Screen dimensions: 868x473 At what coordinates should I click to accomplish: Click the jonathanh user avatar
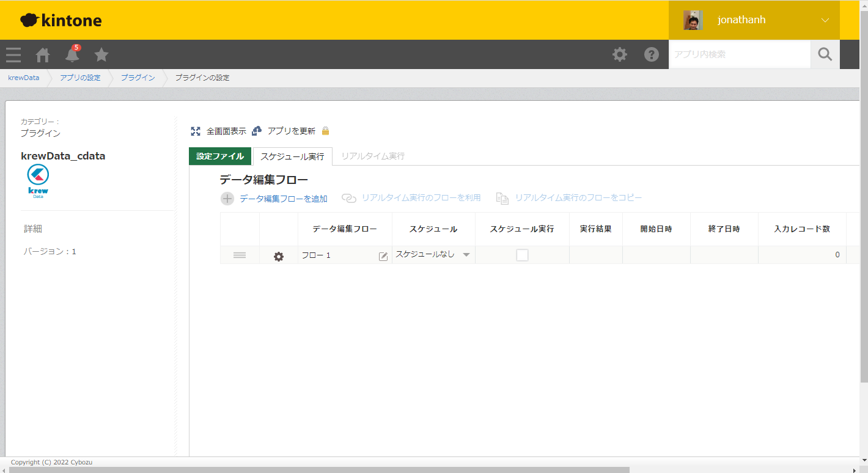pyautogui.click(x=693, y=20)
